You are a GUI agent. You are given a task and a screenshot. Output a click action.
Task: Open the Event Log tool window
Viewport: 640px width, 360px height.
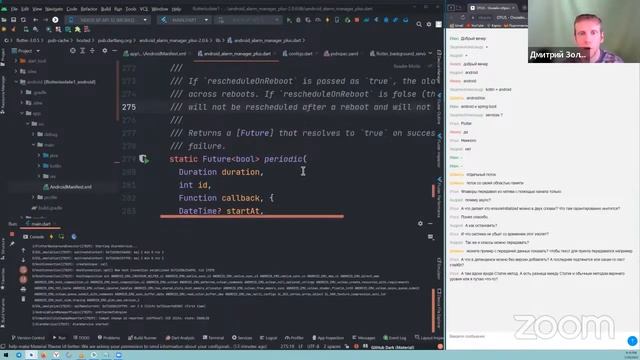[395, 338]
